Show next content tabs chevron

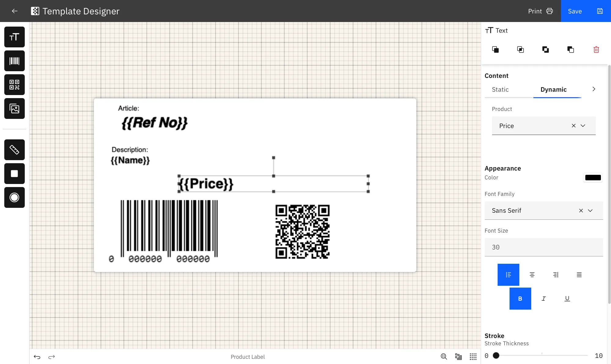tap(594, 89)
